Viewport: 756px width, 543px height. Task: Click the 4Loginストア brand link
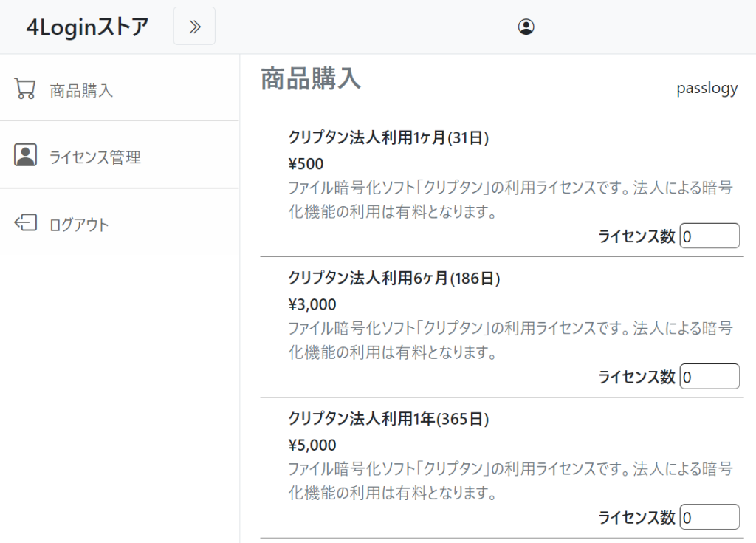(x=87, y=27)
